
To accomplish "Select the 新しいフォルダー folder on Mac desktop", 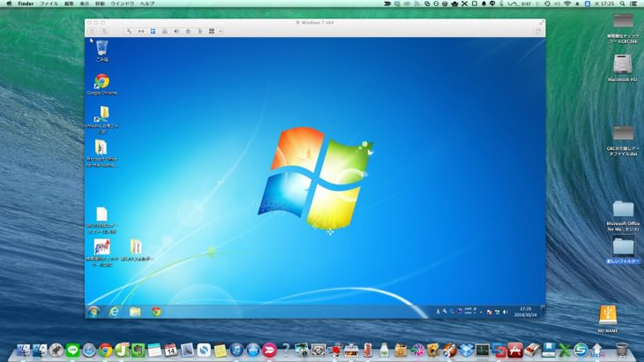I will (623, 249).
